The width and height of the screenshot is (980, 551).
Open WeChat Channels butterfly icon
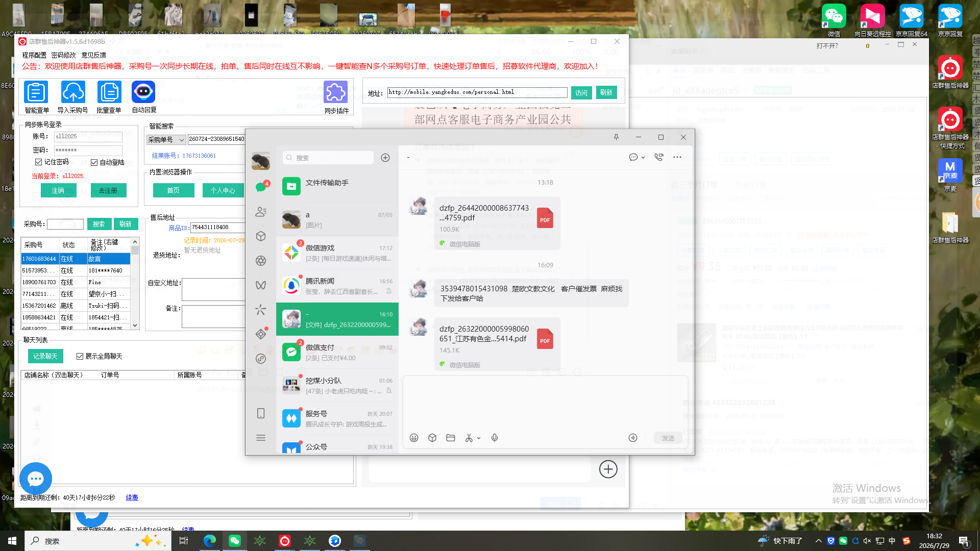tap(261, 285)
